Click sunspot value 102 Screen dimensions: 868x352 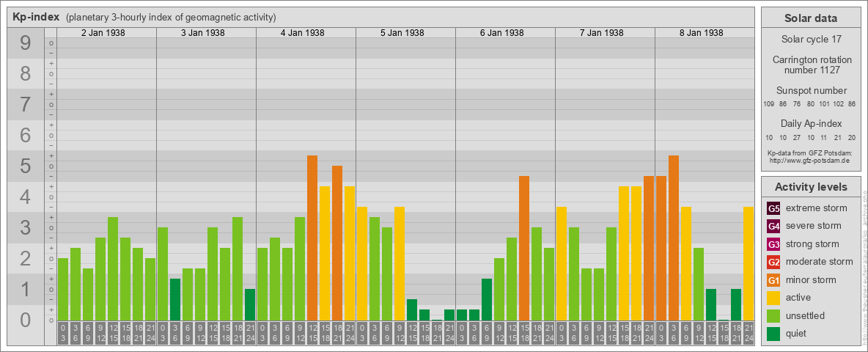pyautogui.click(x=839, y=104)
